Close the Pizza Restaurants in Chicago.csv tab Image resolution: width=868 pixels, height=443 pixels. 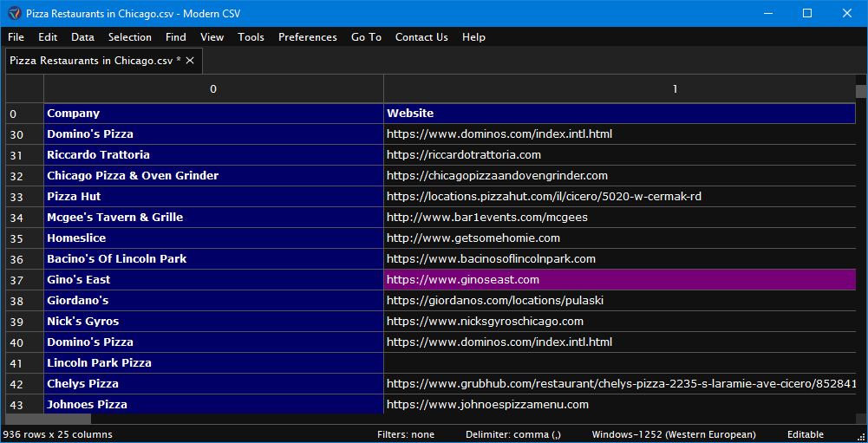[x=190, y=61]
